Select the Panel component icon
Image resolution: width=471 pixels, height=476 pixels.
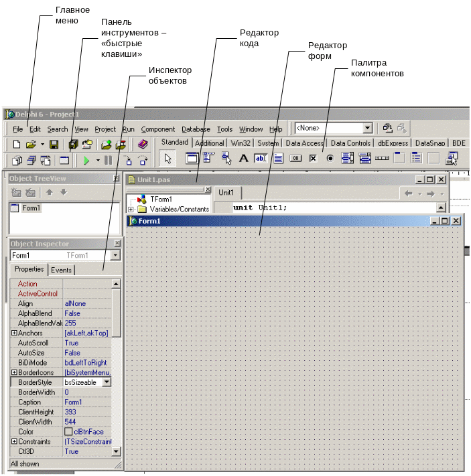tap(433, 158)
